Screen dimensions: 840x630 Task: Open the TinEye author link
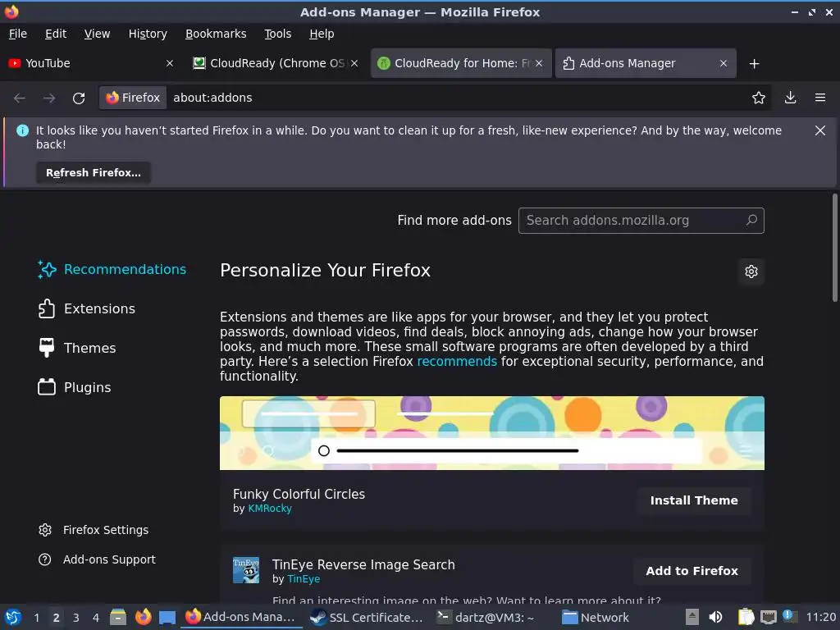coord(304,579)
